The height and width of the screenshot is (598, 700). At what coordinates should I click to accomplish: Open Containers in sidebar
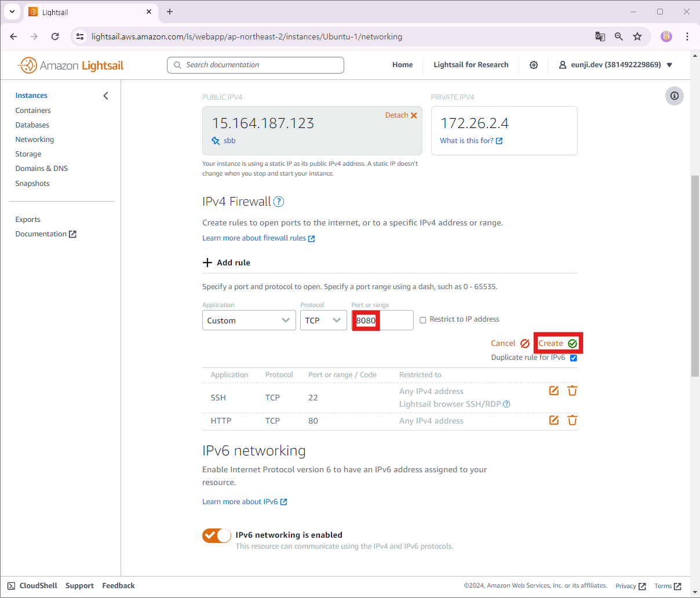point(33,111)
